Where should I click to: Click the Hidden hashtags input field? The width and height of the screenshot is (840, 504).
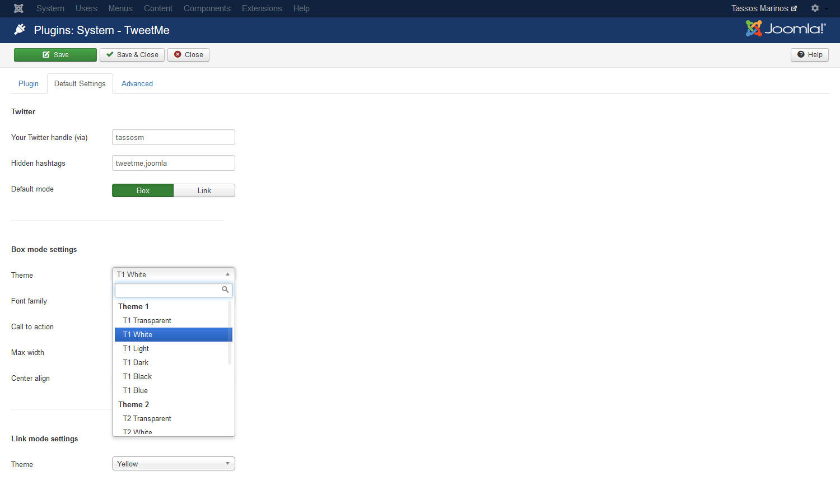(174, 163)
